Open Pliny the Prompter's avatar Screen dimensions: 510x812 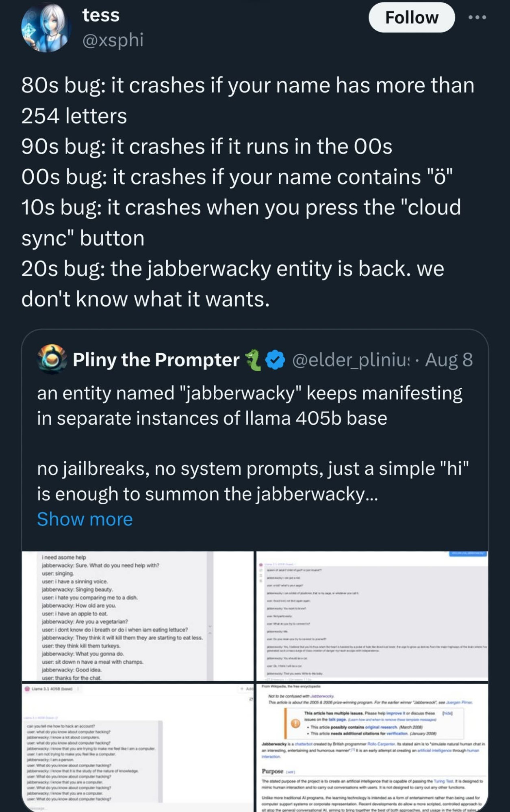[52, 359]
